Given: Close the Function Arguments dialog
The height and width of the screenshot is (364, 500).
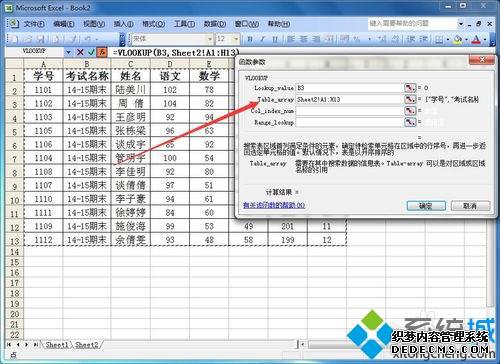Looking at the screenshot, I should [x=481, y=60].
